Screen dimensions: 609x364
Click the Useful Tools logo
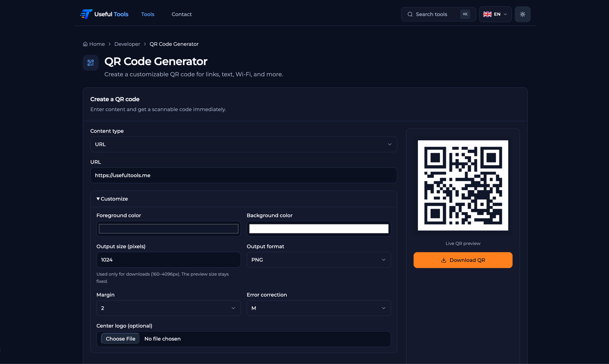104,14
